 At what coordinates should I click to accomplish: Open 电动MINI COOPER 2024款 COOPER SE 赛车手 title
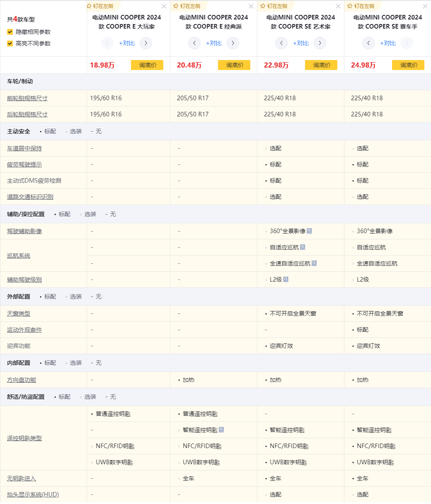pos(388,22)
